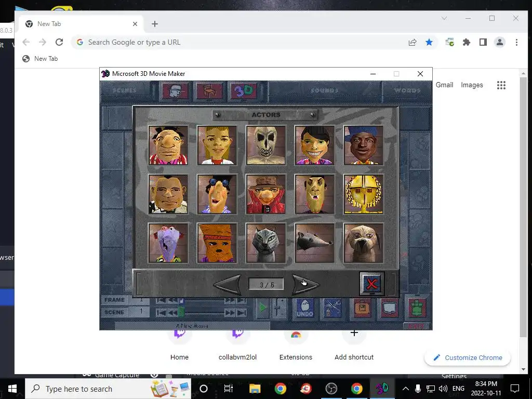Pick the orange paper-bag head actor
This screenshot has width=532, height=399.
217,243
